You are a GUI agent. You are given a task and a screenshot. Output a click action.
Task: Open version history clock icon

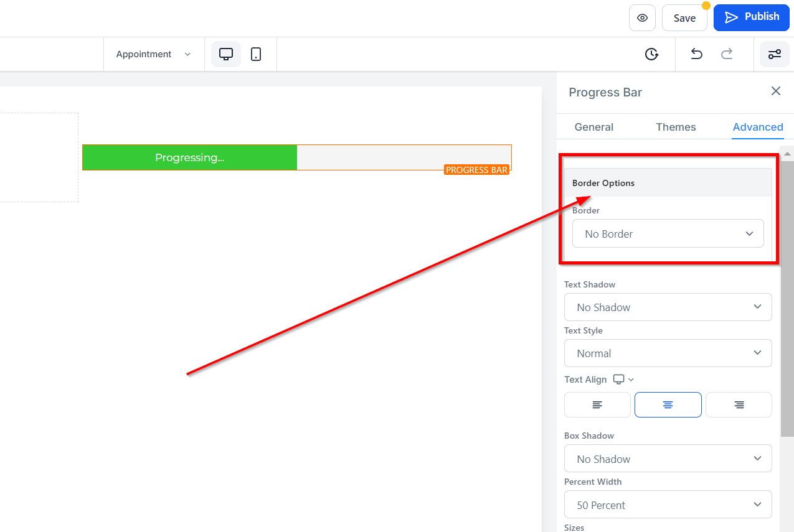651,54
